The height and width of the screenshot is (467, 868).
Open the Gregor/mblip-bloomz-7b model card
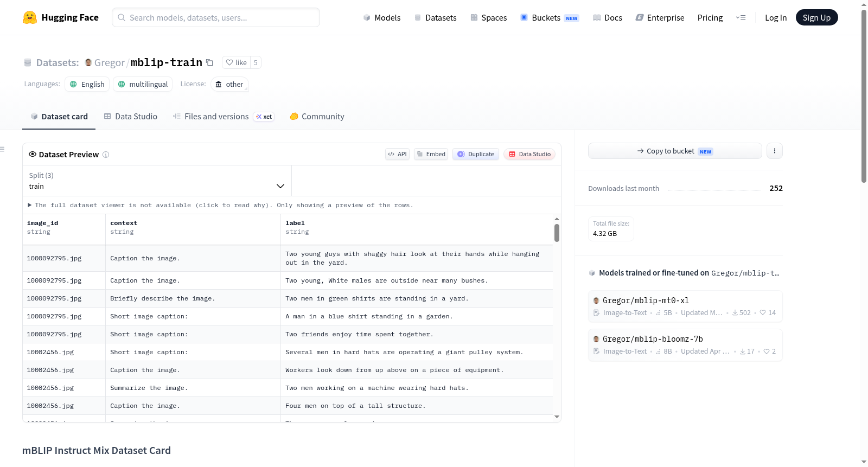pyautogui.click(x=685, y=345)
